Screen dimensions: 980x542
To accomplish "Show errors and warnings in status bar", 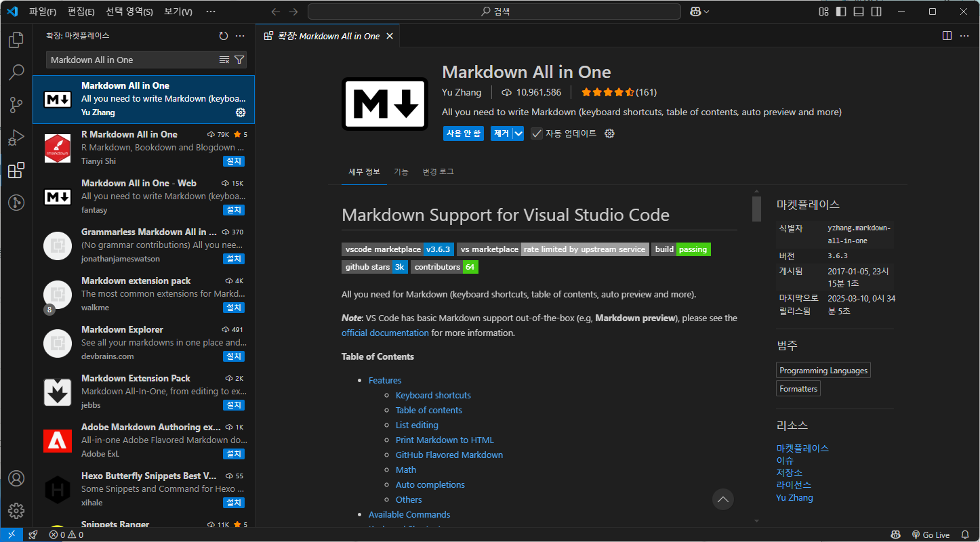I will 66,535.
